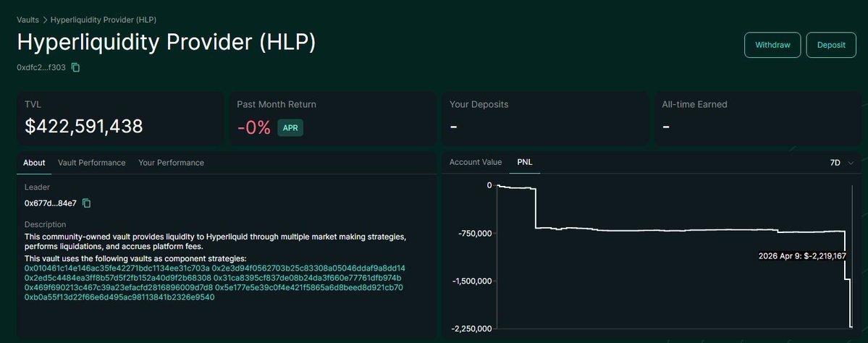Click the -2,250,000 axis label
The width and height of the screenshot is (868, 343).
click(472, 329)
